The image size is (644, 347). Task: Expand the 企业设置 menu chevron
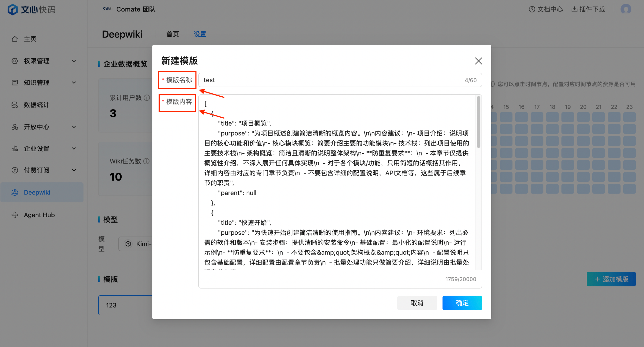(x=74, y=149)
